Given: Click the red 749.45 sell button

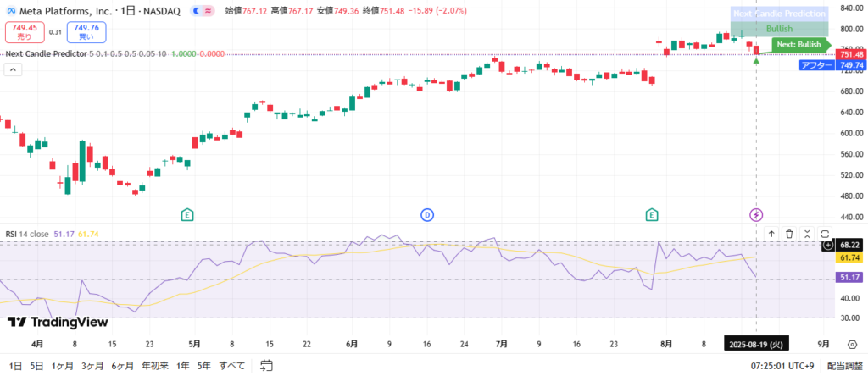Looking at the screenshot, I should pyautogui.click(x=25, y=32).
